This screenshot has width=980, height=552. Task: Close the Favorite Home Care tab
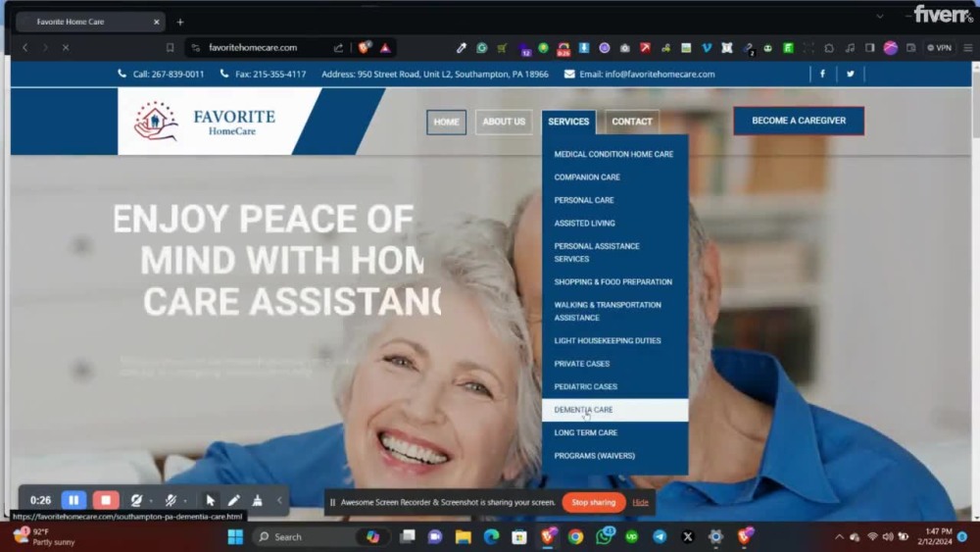156,22
